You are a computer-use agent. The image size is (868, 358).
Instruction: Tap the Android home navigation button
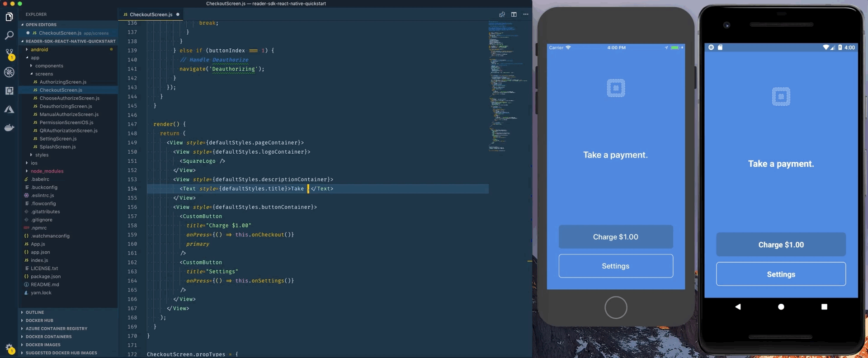point(781,307)
